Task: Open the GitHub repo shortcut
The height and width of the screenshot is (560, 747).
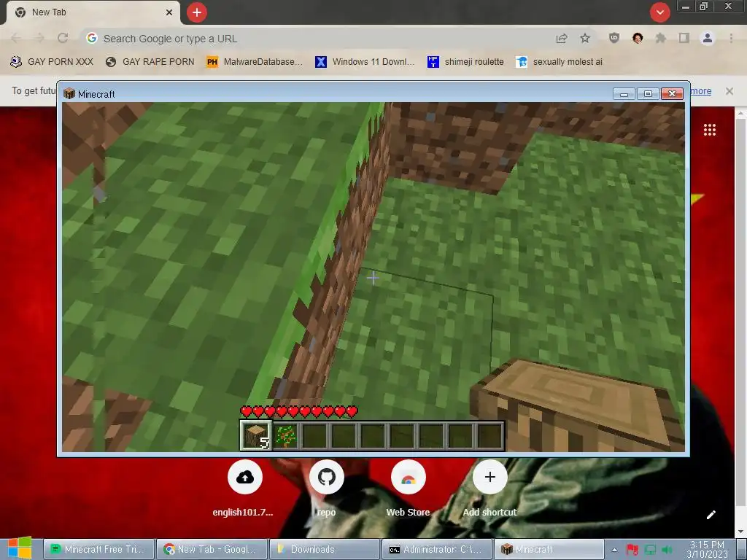Action: point(326,477)
